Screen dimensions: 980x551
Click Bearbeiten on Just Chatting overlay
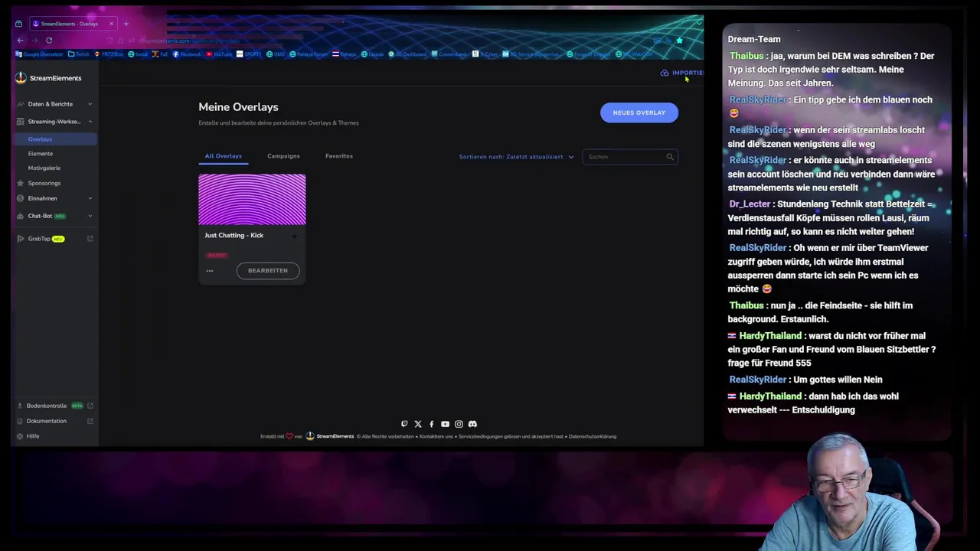[268, 270]
